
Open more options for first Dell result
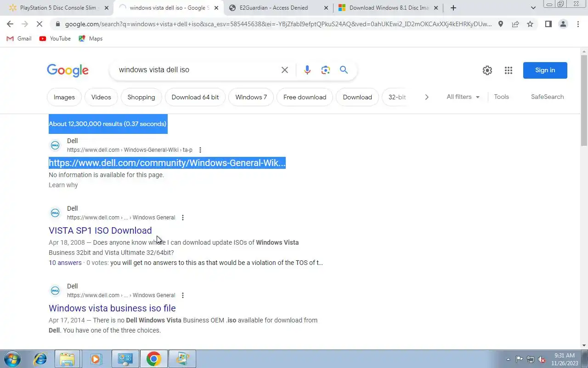point(200,150)
